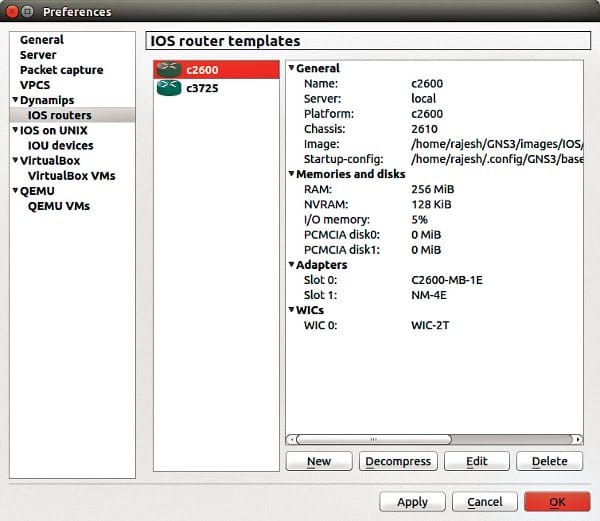
Task: Delete the selected router template
Action: (549, 461)
